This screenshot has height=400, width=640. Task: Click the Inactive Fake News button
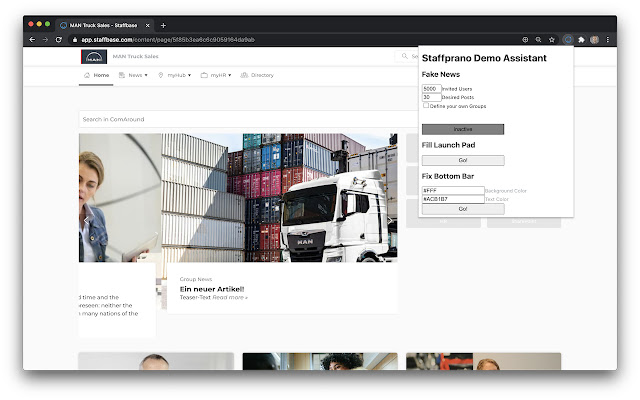463,129
